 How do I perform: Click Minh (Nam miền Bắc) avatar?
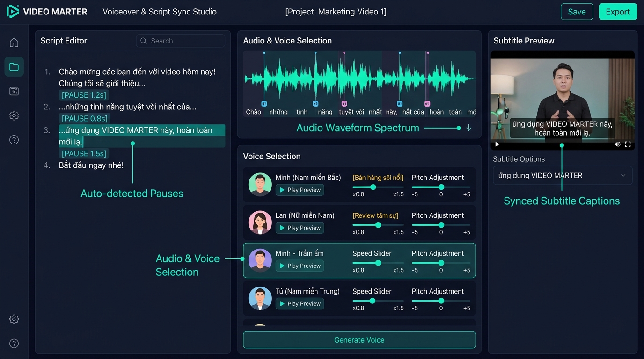tap(260, 184)
